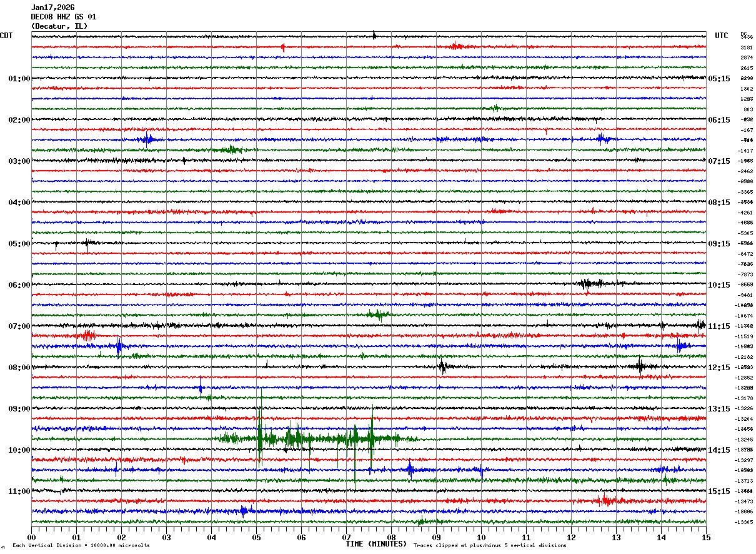Click the UTC timezone label
The width and height of the screenshot is (756, 554).
tap(722, 36)
